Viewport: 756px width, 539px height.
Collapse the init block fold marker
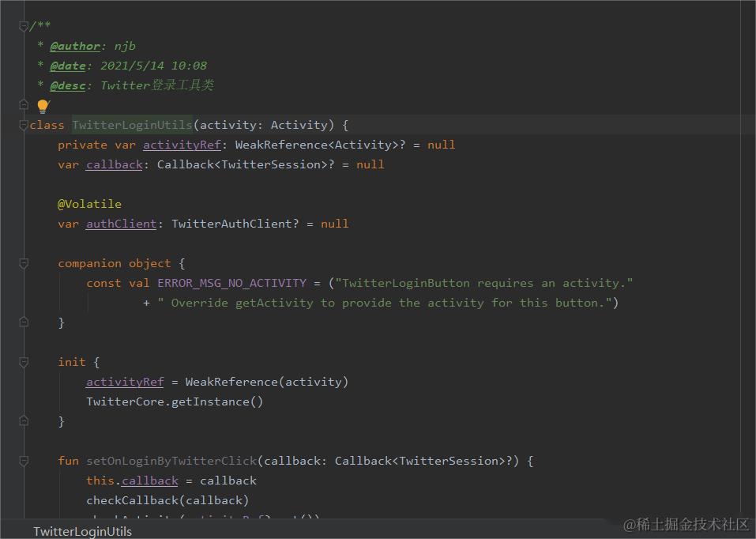pyautogui.click(x=23, y=362)
